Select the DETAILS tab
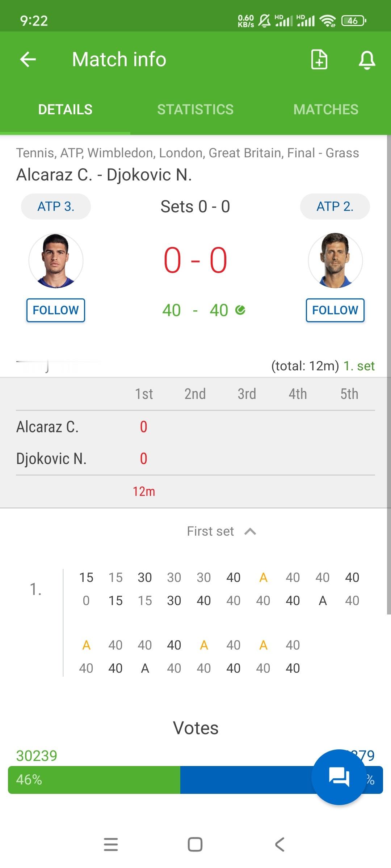This screenshot has width=391, height=868. pyautogui.click(x=65, y=110)
